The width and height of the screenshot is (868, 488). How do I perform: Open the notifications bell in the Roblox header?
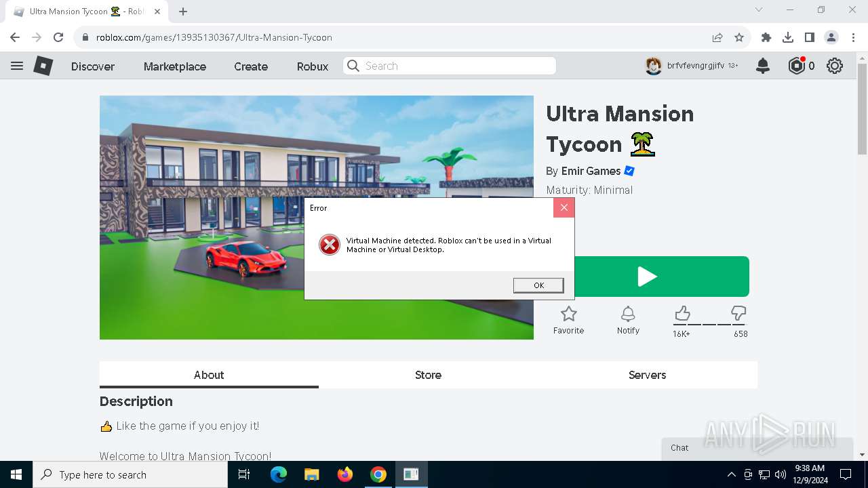pos(763,66)
